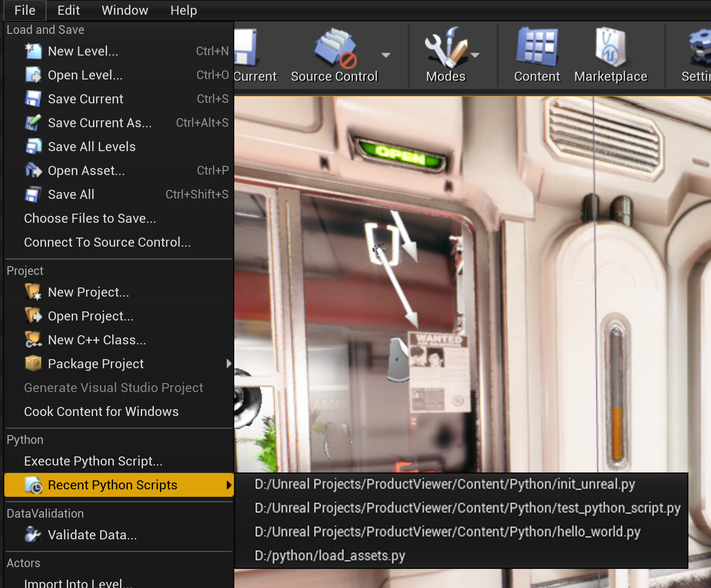Open the Edit menu
711x588 pixels.
69,10
